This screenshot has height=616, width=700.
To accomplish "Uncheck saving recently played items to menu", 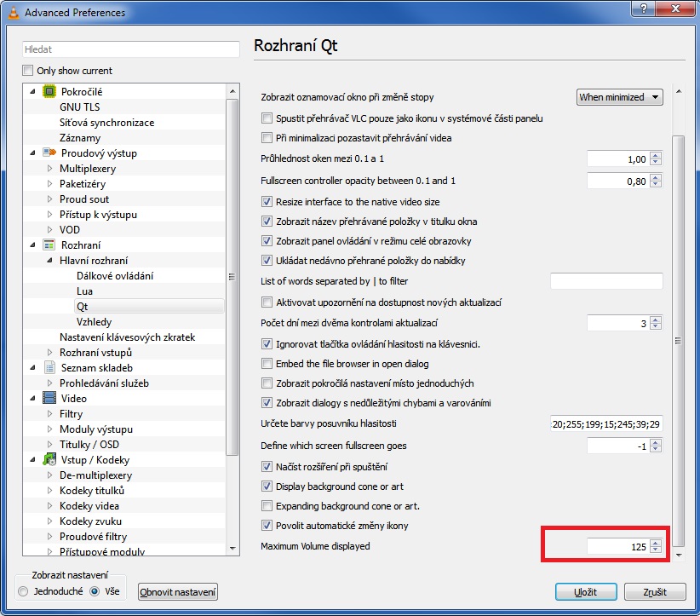I will [267, 261].
